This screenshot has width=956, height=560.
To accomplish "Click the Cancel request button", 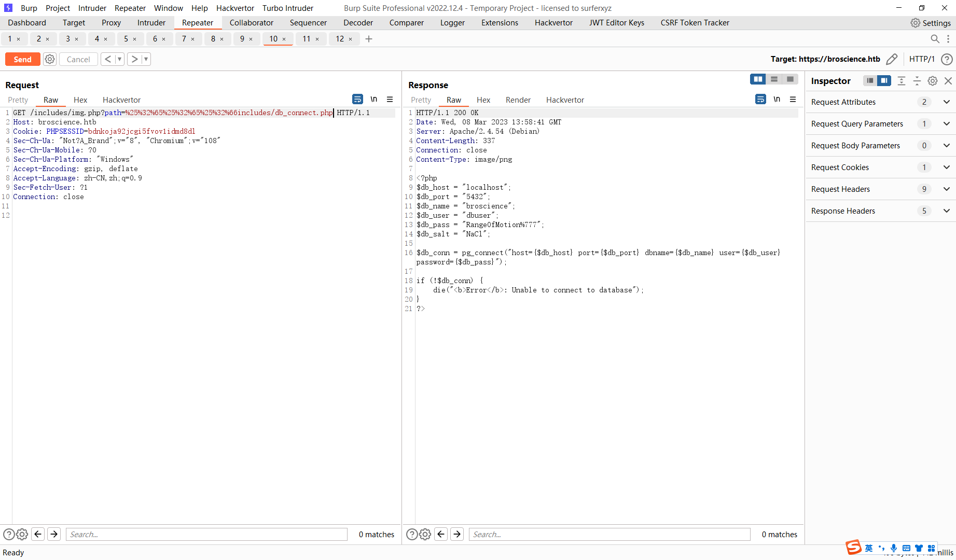I will click(x=78, y=59).
